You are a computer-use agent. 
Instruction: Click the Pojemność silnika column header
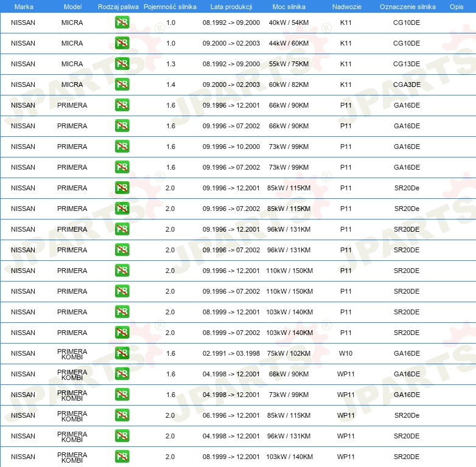(x=170, y=7)
